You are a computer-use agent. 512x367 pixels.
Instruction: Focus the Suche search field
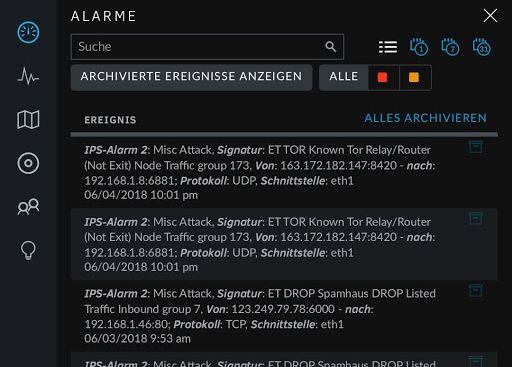[207, 47]
